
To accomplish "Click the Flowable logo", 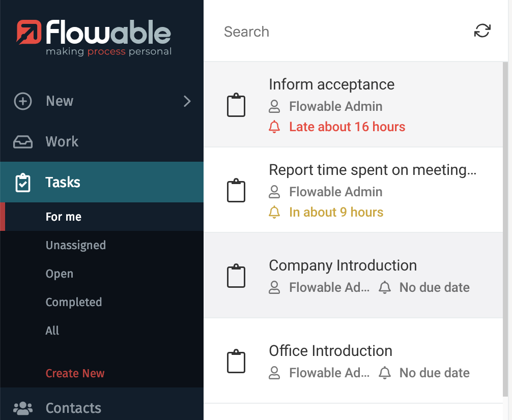I will coord(94,37).
